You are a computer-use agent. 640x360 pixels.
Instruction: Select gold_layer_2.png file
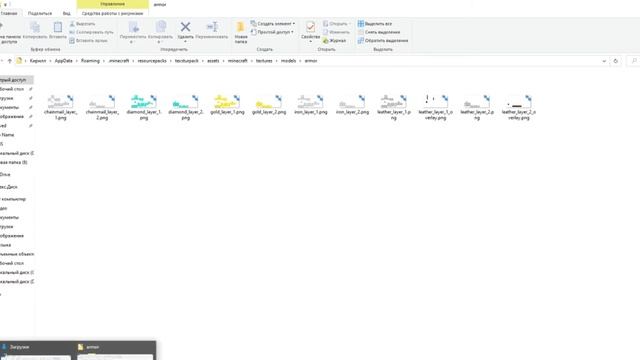tap(269, 104)
